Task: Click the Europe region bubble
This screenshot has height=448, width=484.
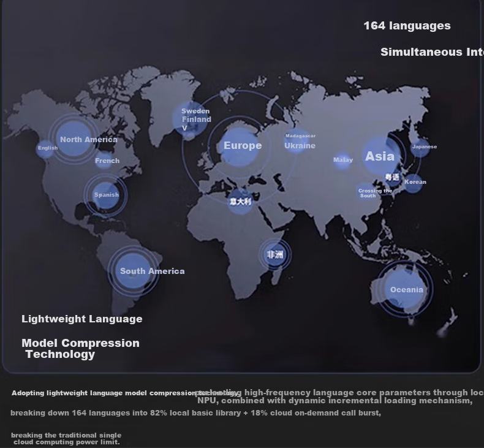Action: click(240, 147)
